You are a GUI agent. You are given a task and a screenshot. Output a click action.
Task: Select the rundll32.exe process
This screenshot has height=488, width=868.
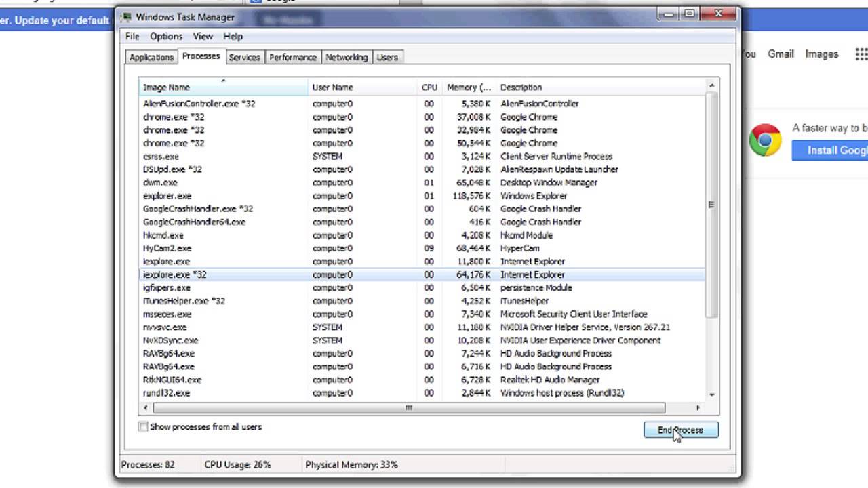pos(422,393)
